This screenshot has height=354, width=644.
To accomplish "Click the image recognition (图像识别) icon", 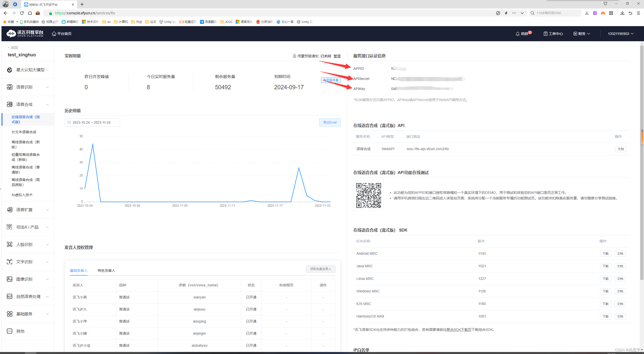I will point(10,279).
